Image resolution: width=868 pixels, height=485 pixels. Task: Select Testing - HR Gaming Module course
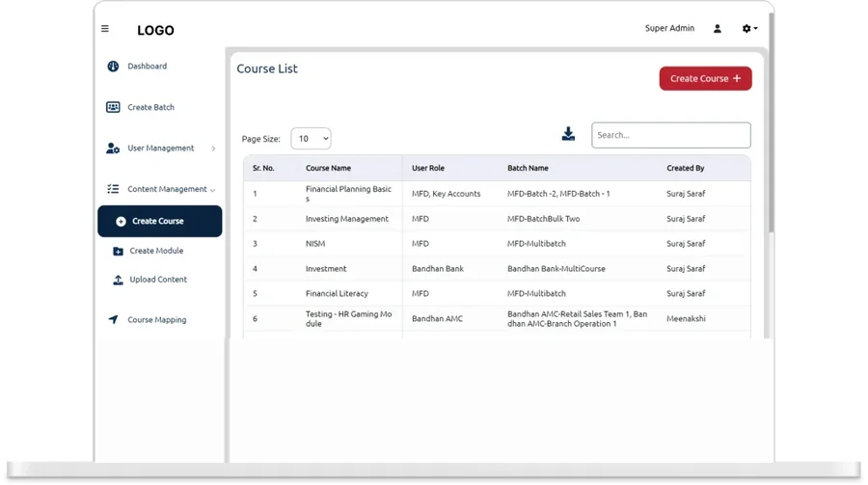click(x=348, y=319)
